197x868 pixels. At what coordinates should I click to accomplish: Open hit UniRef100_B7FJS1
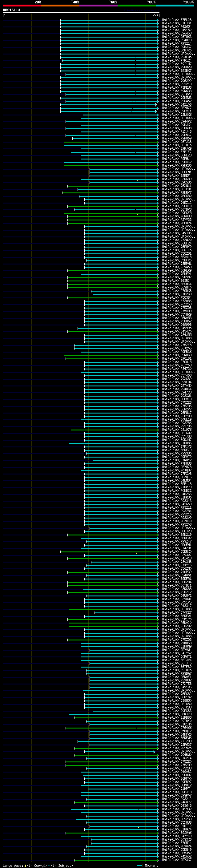(x=177, y=23)
